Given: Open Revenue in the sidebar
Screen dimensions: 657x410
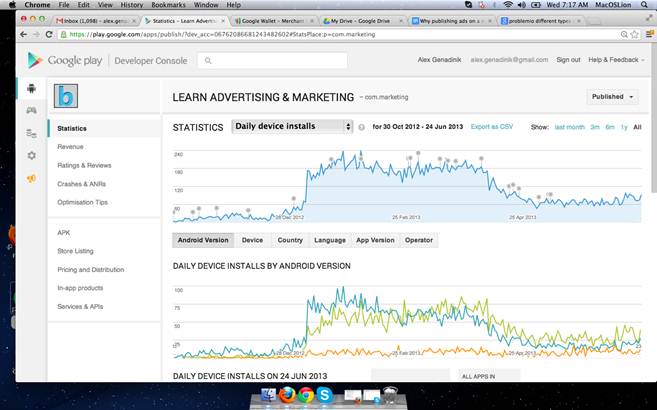Looking at the screenshot, I should tap(70, 147).
